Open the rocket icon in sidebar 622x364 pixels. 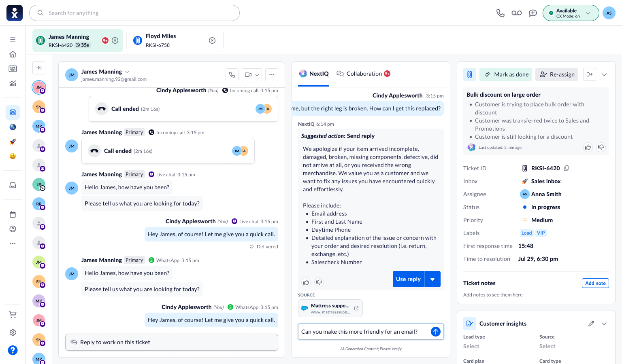click(x=13, y=142)
